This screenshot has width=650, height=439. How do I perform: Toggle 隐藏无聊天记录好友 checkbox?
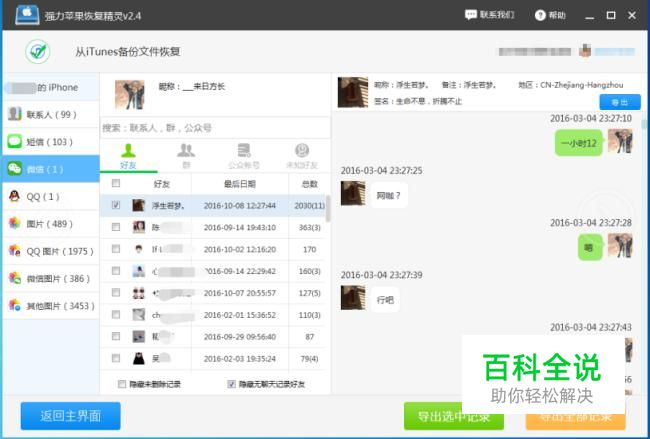coord(232,384)
